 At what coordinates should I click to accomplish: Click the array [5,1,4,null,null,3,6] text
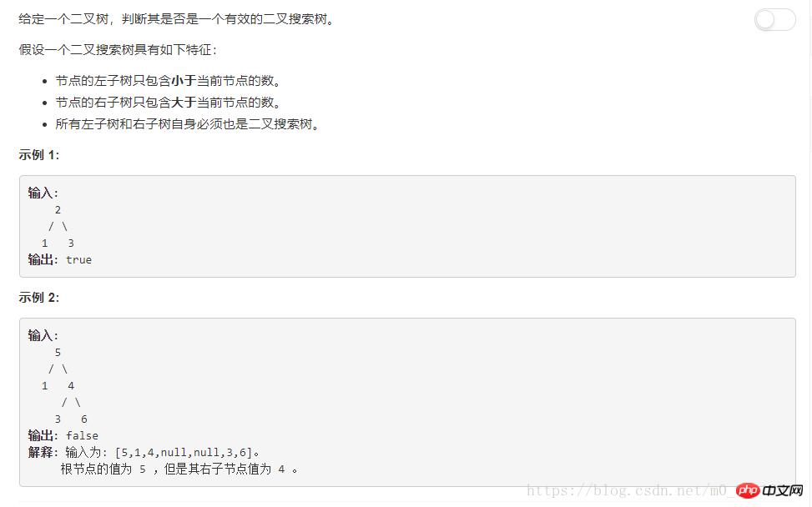184,453
